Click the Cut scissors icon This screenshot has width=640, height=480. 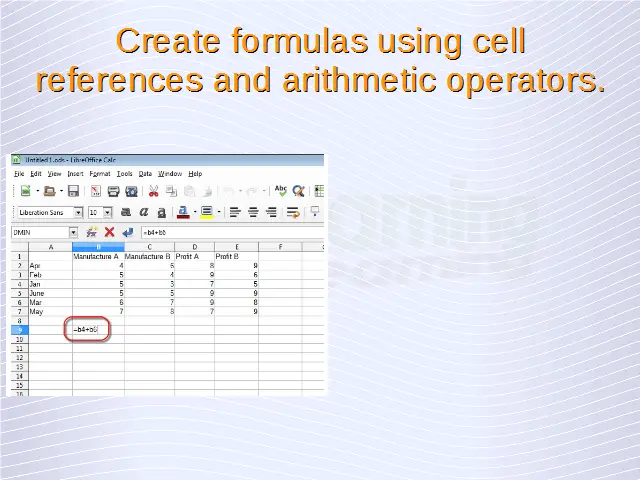154,191
